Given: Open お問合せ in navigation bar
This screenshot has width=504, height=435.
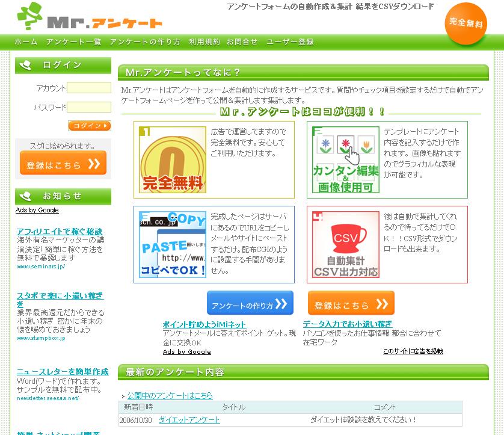Looking at the screenshot, I should [242, 42].
